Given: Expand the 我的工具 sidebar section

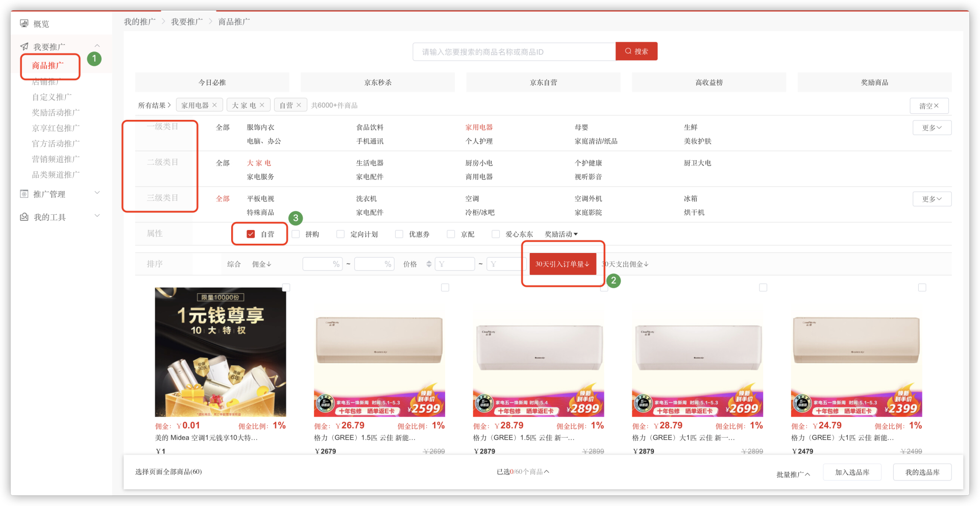Looking at the screenshot, I should point(97,216).
